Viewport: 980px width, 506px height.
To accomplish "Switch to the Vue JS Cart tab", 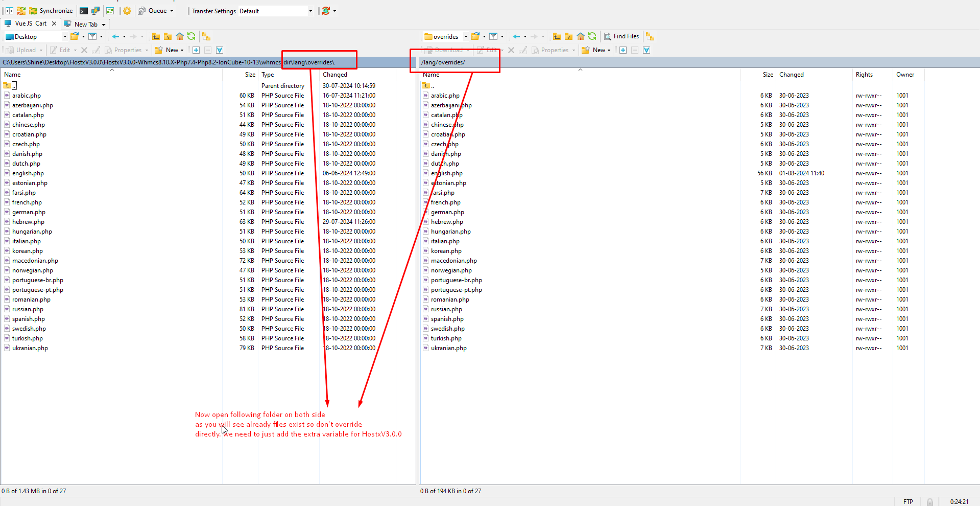I will (x=30, y=24).
